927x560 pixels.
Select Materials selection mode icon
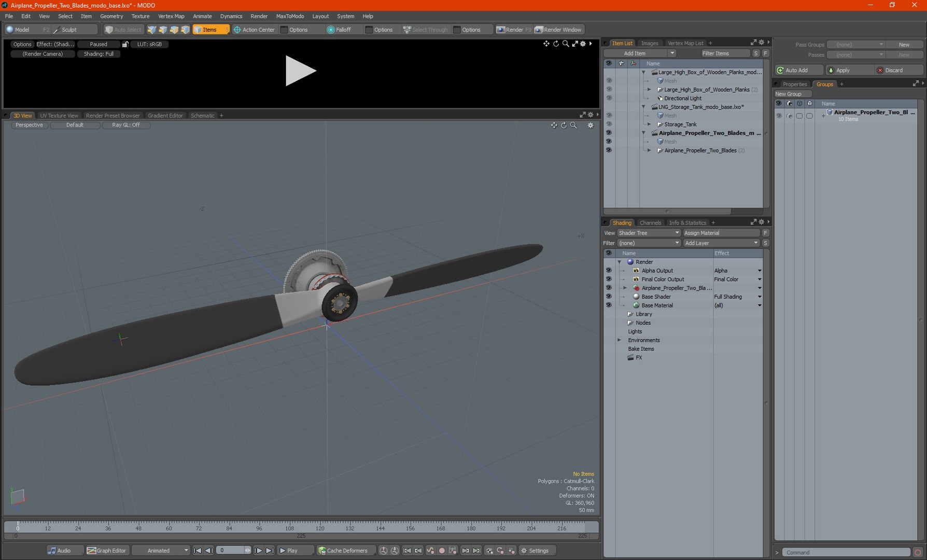pos(186,30)
